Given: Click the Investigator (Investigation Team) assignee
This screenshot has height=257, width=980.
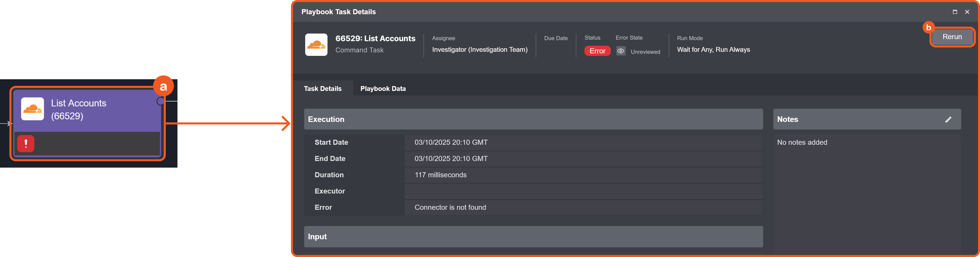Looking at the screenshot, I should (479, 50).
